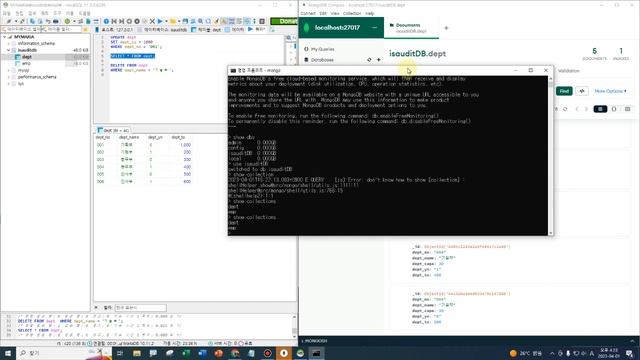Click the yellow folder open-file icon in HeidiSQL toolbar

(x=173, y=21)
